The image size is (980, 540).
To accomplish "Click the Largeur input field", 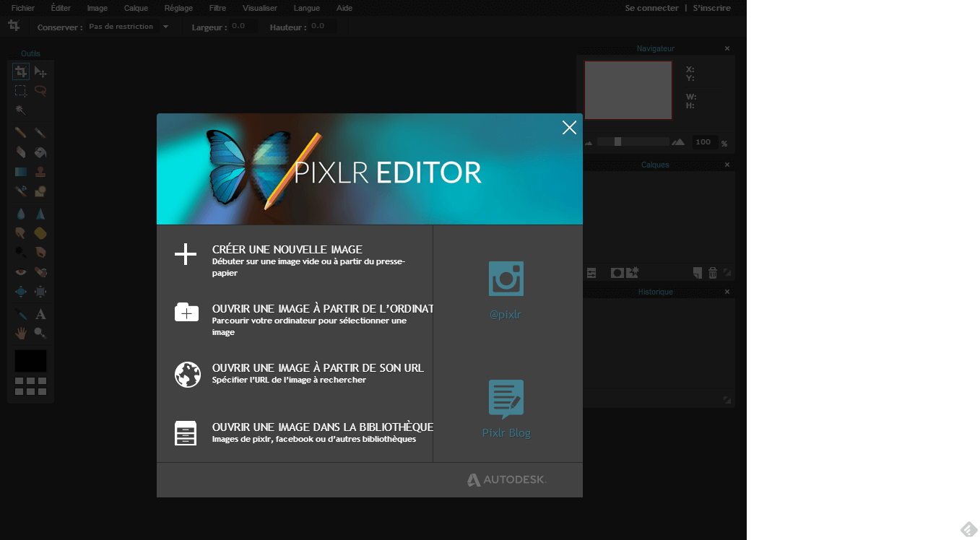I will pyautogui.click(x=243, y=27).
